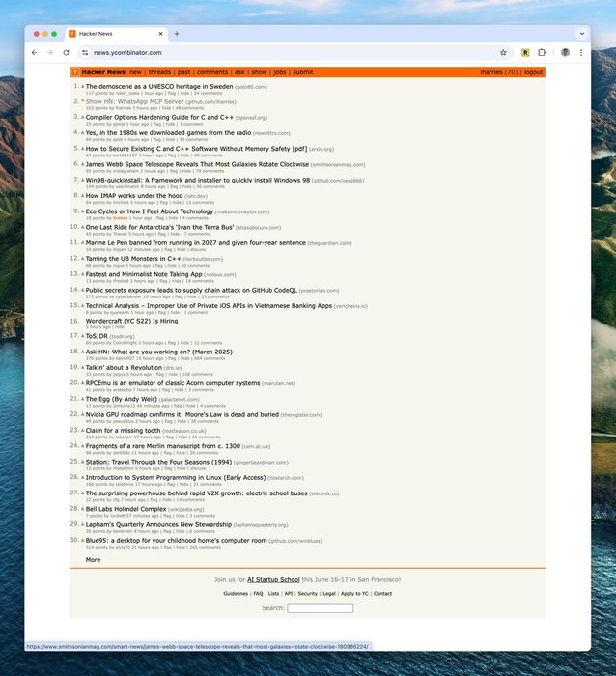
Task: Open the Legal footer link
Action: (x=329, y=594)
